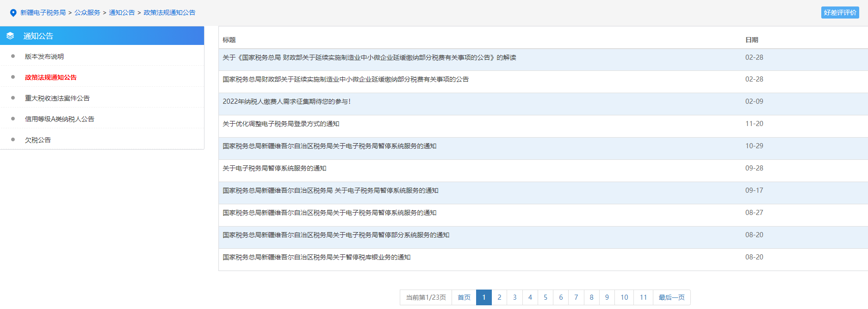This screenshot has width=868, height=309.
Task: Go to page 8
Action: pyautogui.click(x=591, y=297)
